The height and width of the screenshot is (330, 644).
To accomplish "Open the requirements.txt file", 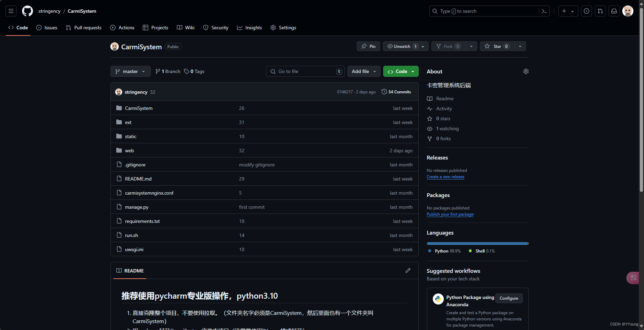I will coord(142,221).
